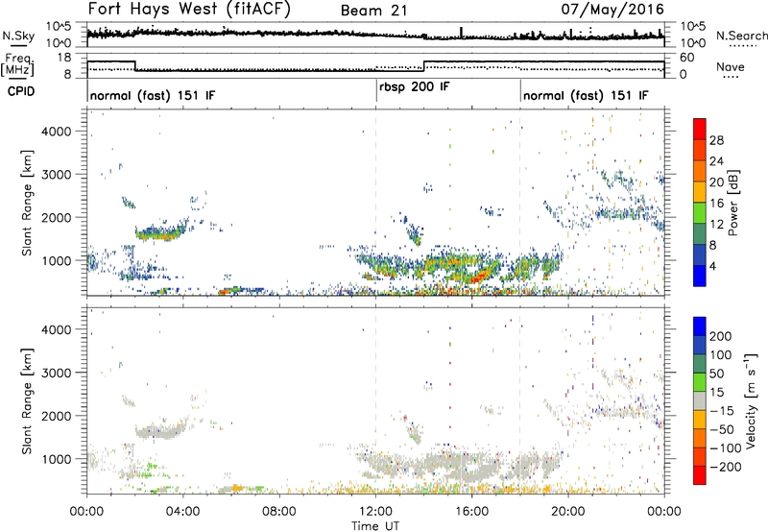Click the velocity colorbar value '200'
This screenshot has width=768, height=532.
[721, 336]
